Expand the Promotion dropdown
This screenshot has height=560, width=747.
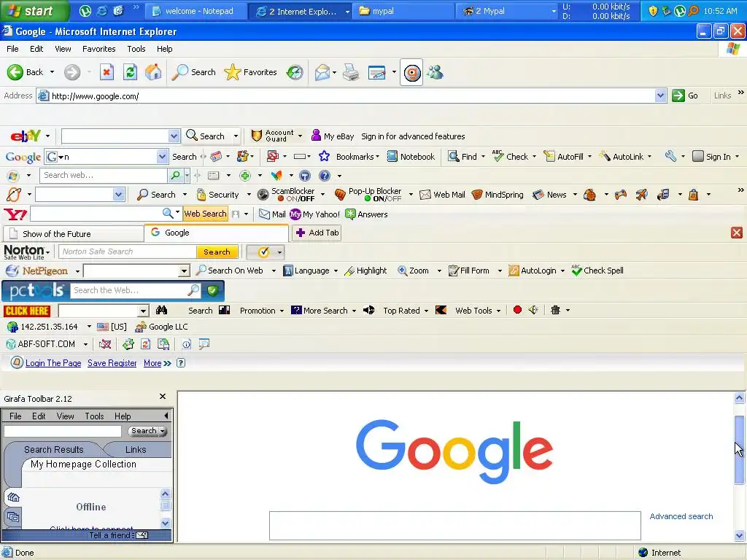(x=282, y=311)
